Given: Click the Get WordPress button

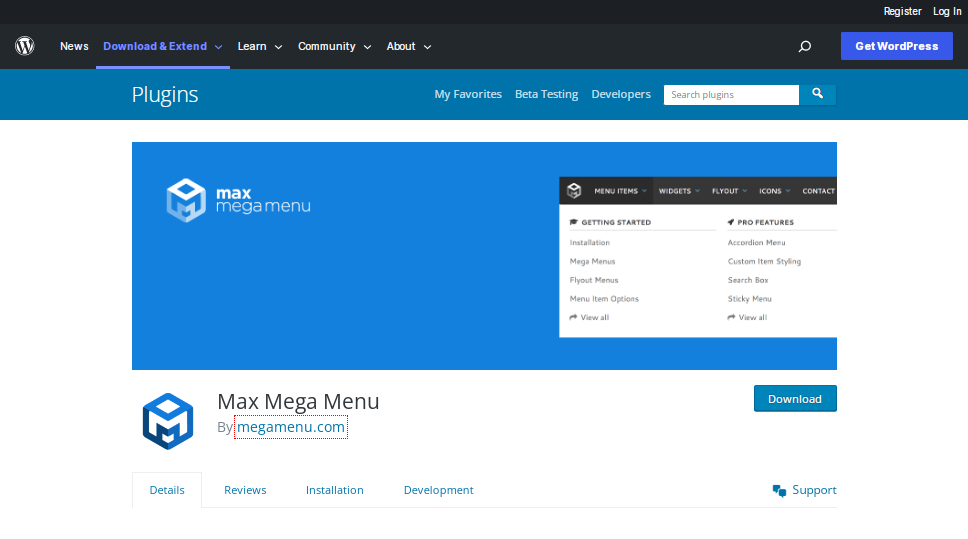Looking at the screenshot, I should tap(896, 46).
